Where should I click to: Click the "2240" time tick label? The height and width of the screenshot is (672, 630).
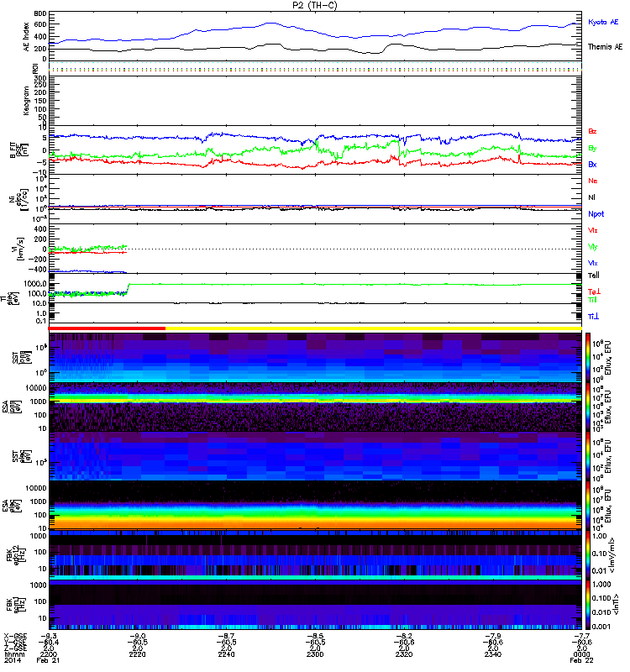tap(226, 654)
